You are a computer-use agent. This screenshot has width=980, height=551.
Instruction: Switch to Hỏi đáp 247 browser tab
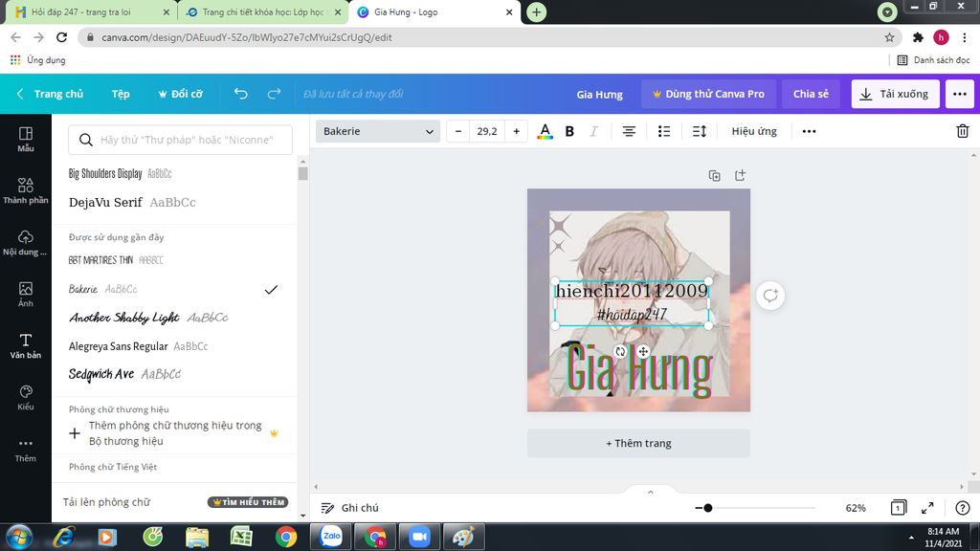(91, 11)
